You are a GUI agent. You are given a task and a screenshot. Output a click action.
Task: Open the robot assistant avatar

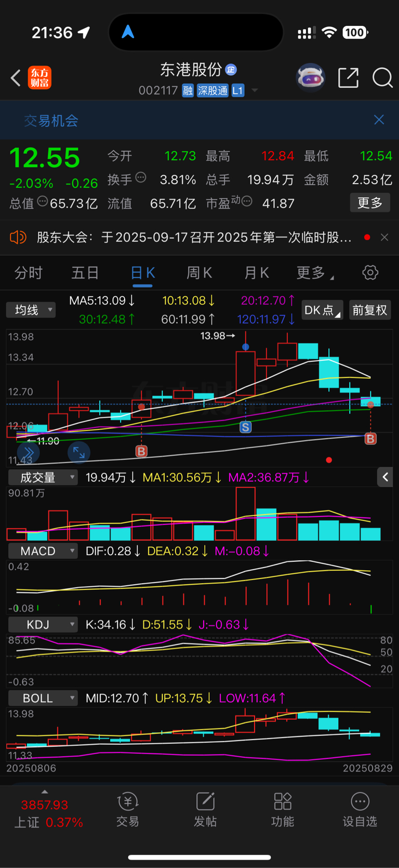(x=310, y=78)
